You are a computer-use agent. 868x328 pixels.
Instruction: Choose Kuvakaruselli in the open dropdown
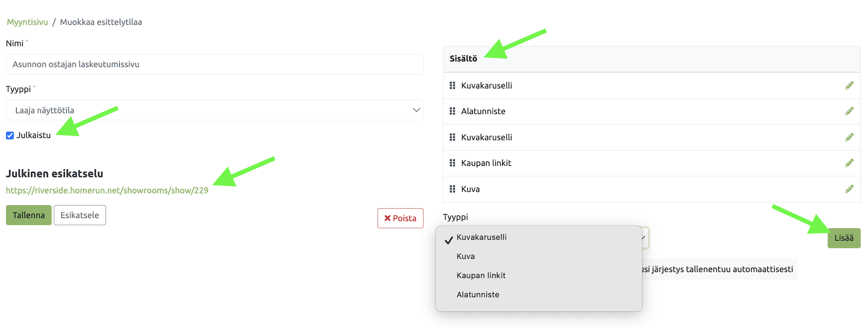click(x=481, y=237)
